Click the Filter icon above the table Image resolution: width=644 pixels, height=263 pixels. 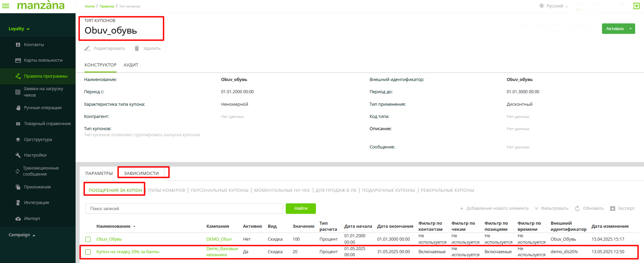tap(536, 208)
